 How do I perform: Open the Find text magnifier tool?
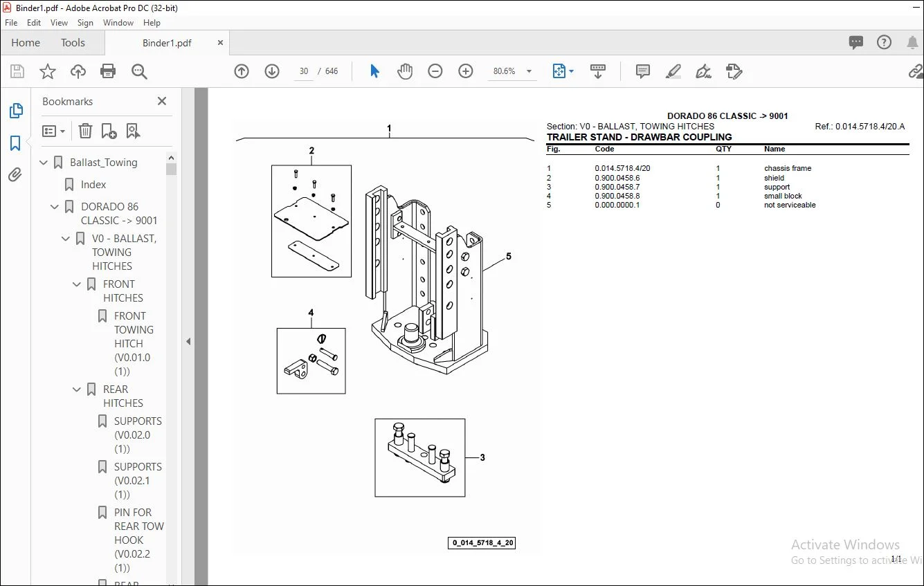pos(139,71)
